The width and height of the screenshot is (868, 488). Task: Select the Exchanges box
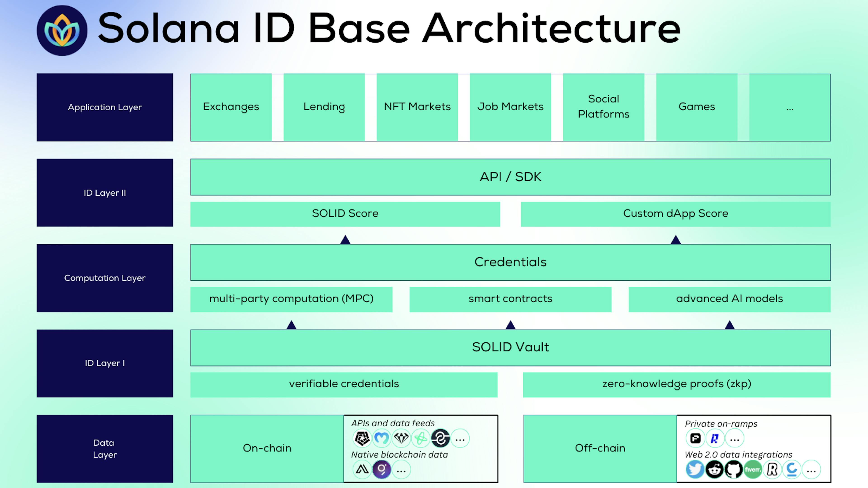(x=231, y=108)
